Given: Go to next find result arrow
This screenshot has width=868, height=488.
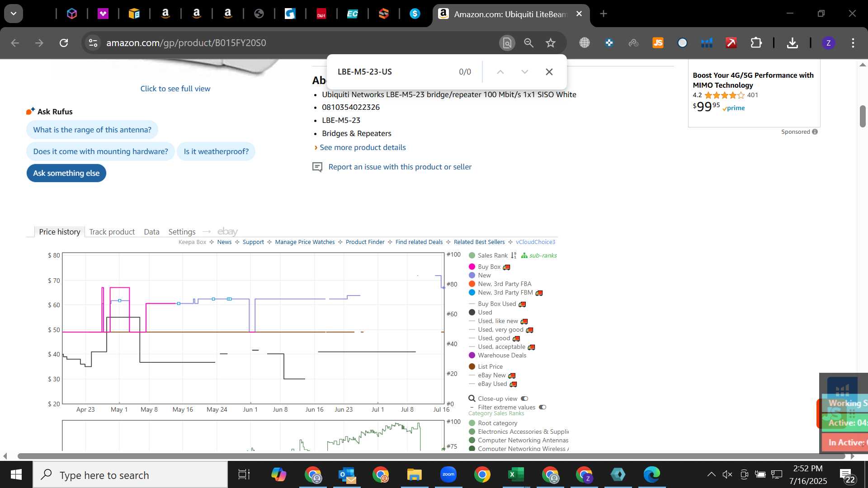Looking at the screenshot, I should [524, 72].
